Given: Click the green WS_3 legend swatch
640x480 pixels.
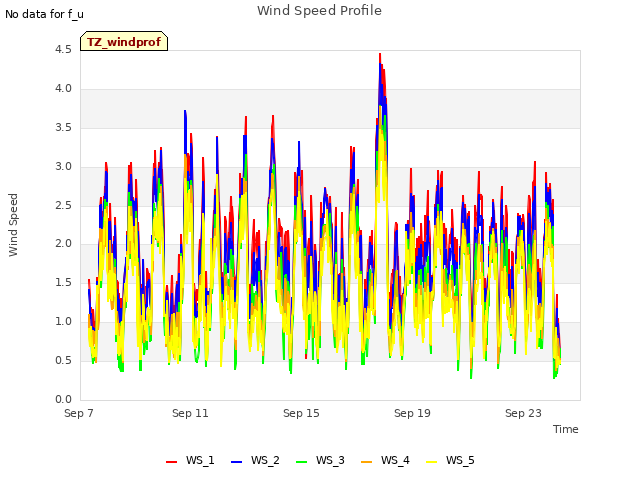Looking at the screenshot, I should click(301, 462).
